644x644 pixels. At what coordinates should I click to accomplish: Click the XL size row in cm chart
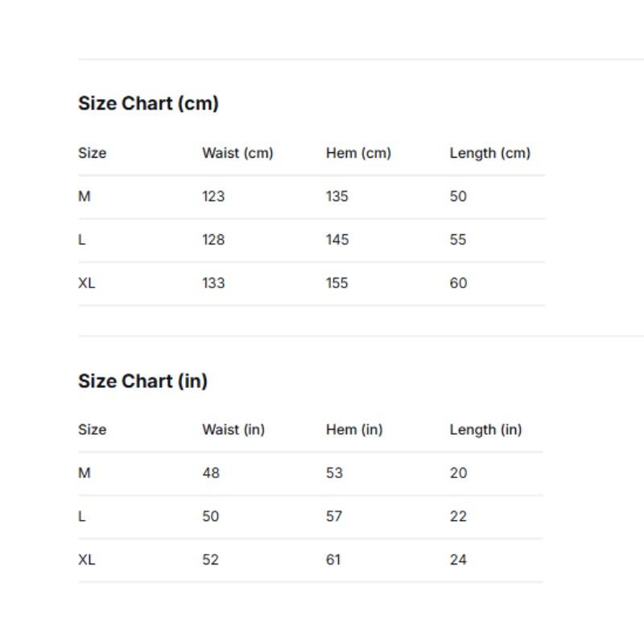(312, 283)
